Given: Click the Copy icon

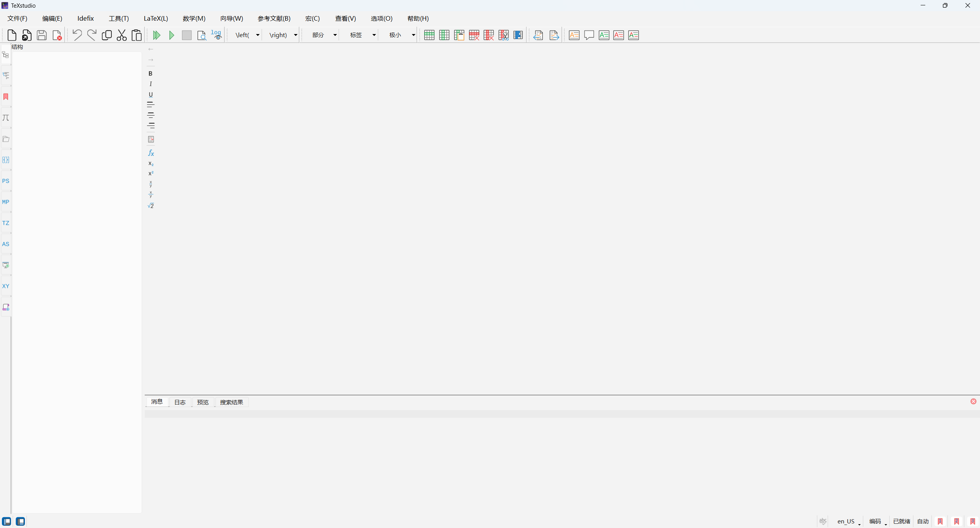Looking at the screenshot, I should coord(107,35).
